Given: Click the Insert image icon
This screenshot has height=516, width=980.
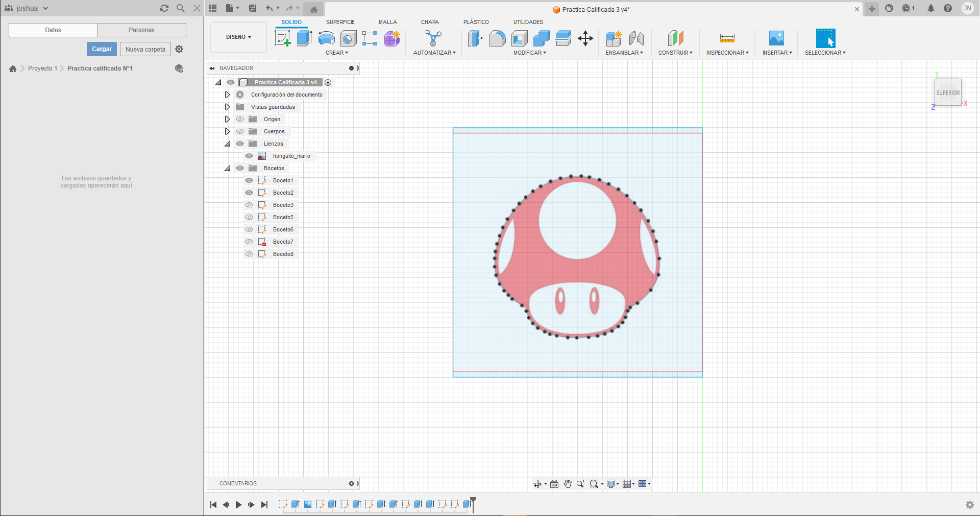Looking at the screenshot, I should pyautogui.click(x=776, y=38).
